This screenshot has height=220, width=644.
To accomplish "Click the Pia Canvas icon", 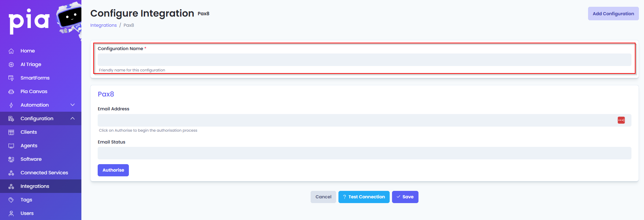I will coord(11,92).
